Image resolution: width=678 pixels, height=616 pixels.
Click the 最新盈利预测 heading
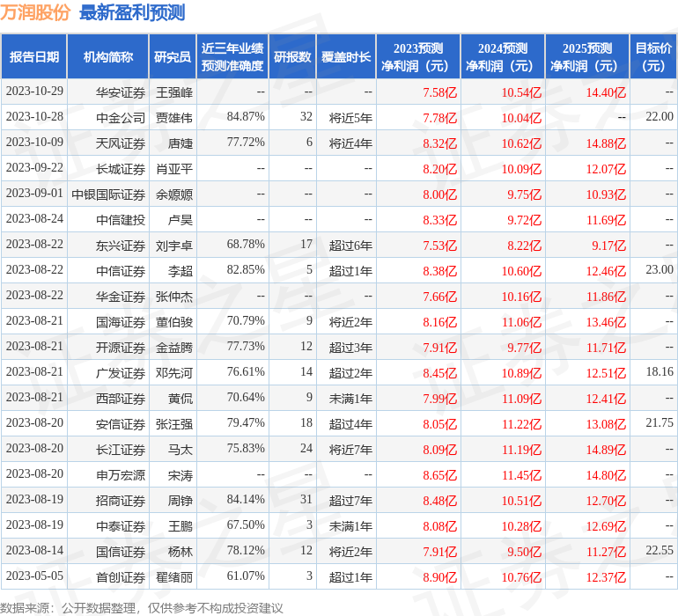pos(132,12)
